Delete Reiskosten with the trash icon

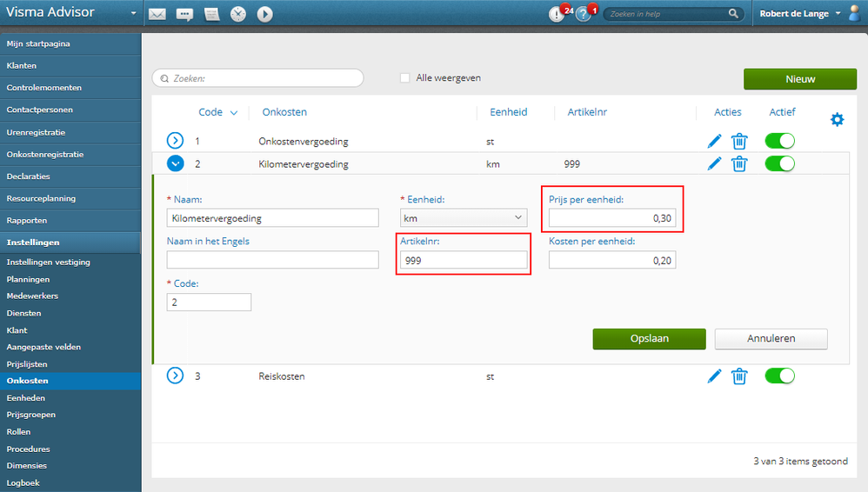(739, 376)
